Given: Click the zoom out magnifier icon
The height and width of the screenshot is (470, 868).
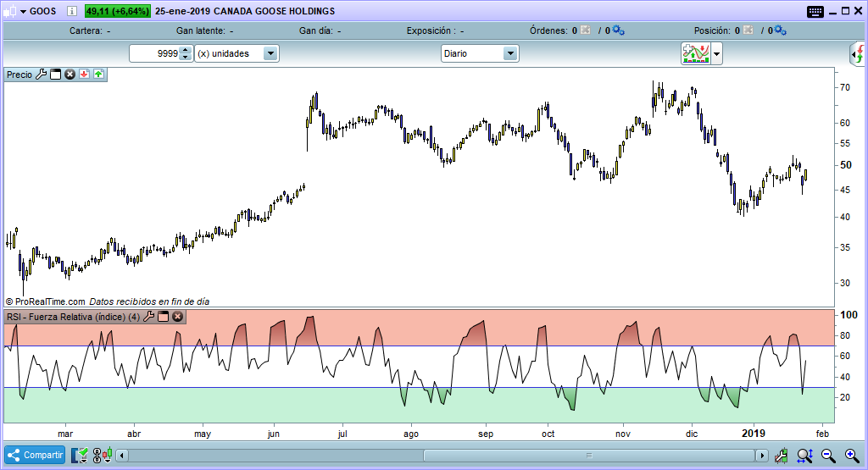Looking at the screenshot, I should click(x=829, y=456).
